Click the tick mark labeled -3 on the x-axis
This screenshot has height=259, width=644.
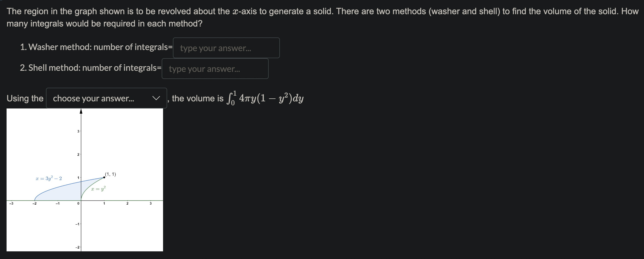pos(11,203)
